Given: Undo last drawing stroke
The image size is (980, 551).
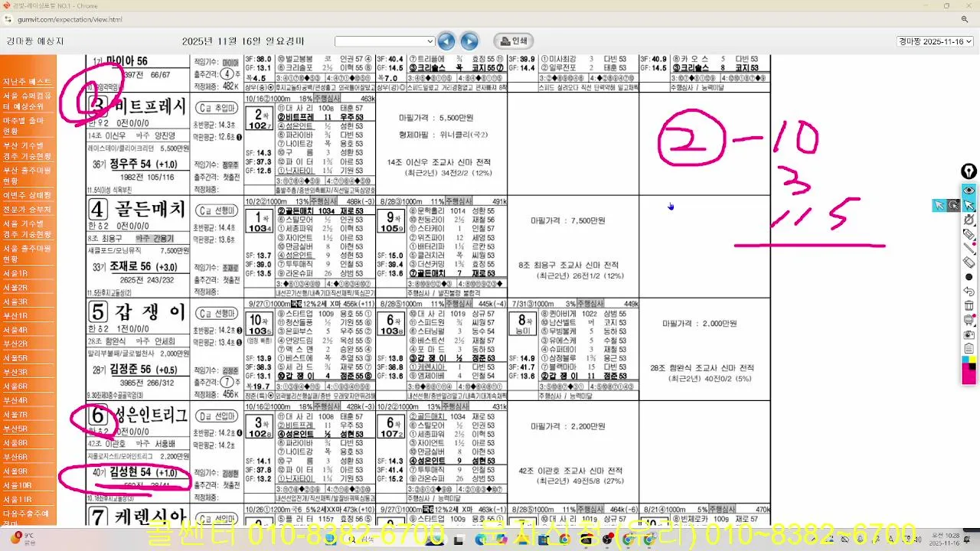Looking at the screenshot, I should [x=969, y=292].
